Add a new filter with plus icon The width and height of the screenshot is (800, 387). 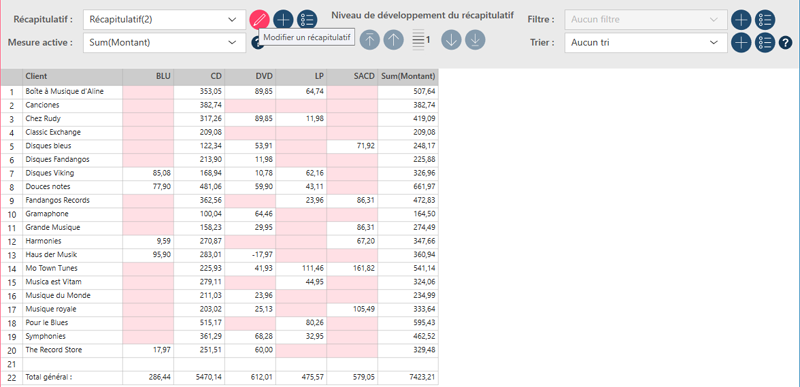[741, 20]
